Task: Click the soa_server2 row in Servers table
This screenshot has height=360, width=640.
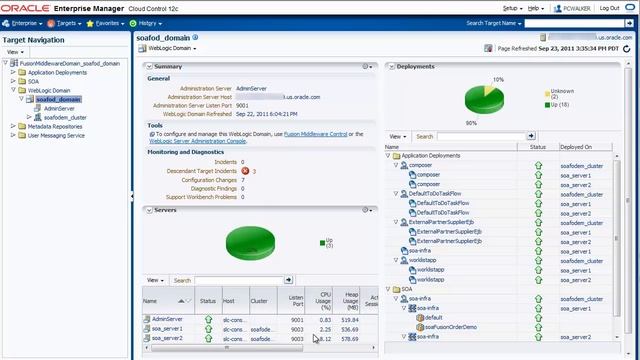Action: point(260,338)
